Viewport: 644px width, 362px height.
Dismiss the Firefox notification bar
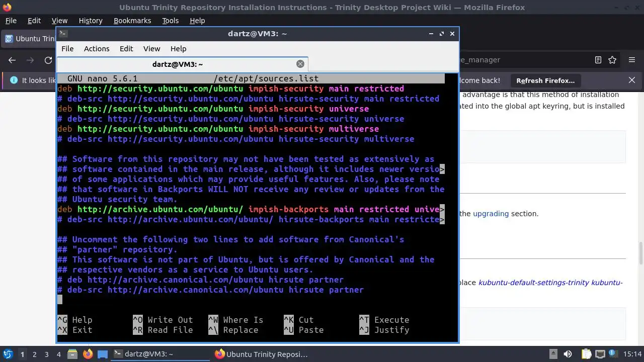click(632, 80)
